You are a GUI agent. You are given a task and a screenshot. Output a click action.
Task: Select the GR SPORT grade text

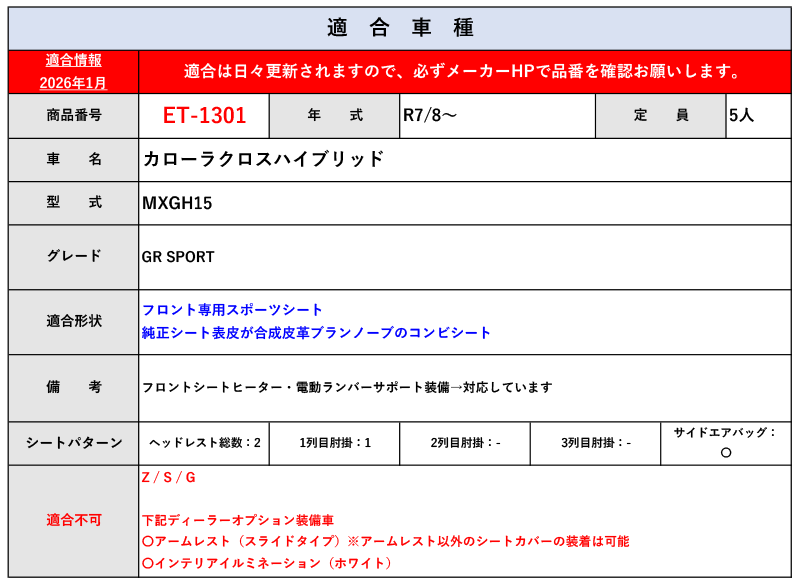pos(178,257)
